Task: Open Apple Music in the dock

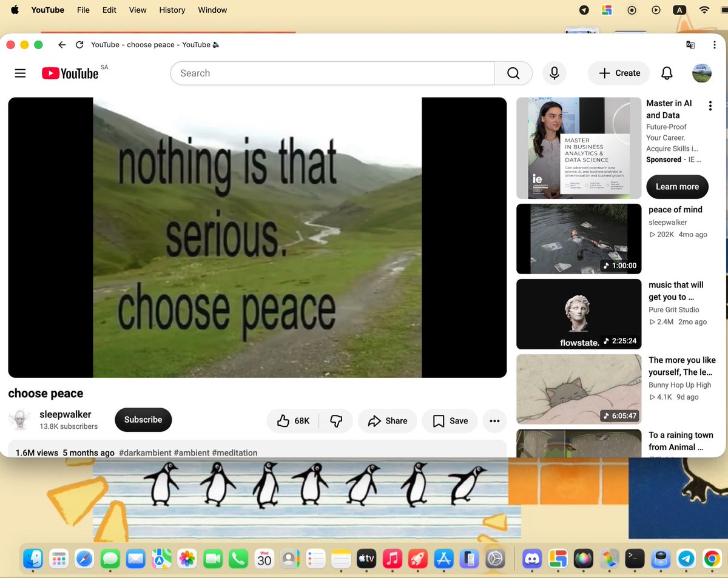Action: pos(393,559)
